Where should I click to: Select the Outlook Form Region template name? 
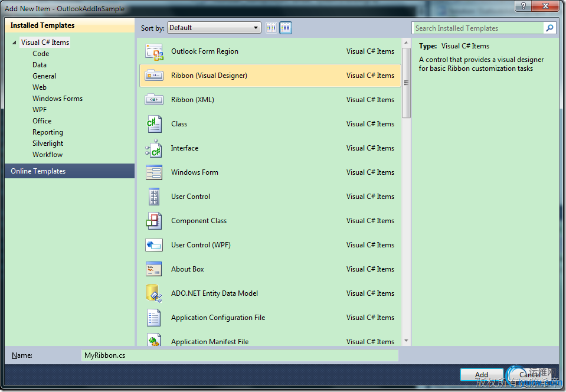click(205, 51)
